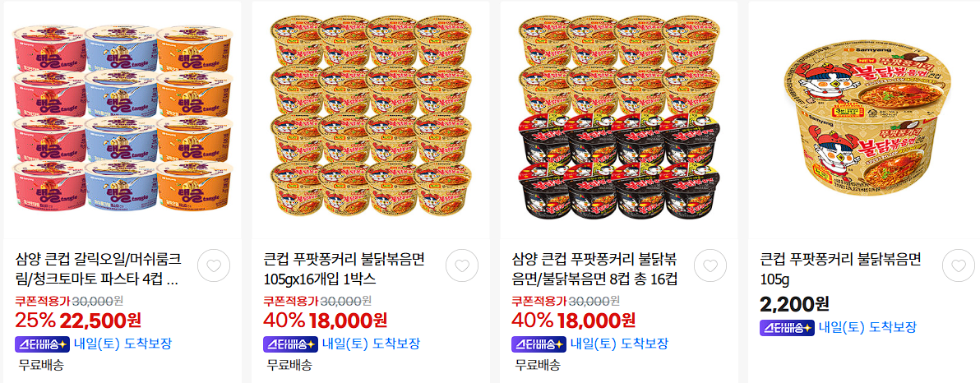Click 내일(토) 도착보장 text on the pasta item
The width and height of the screenshot is (980, 383).
122,344
